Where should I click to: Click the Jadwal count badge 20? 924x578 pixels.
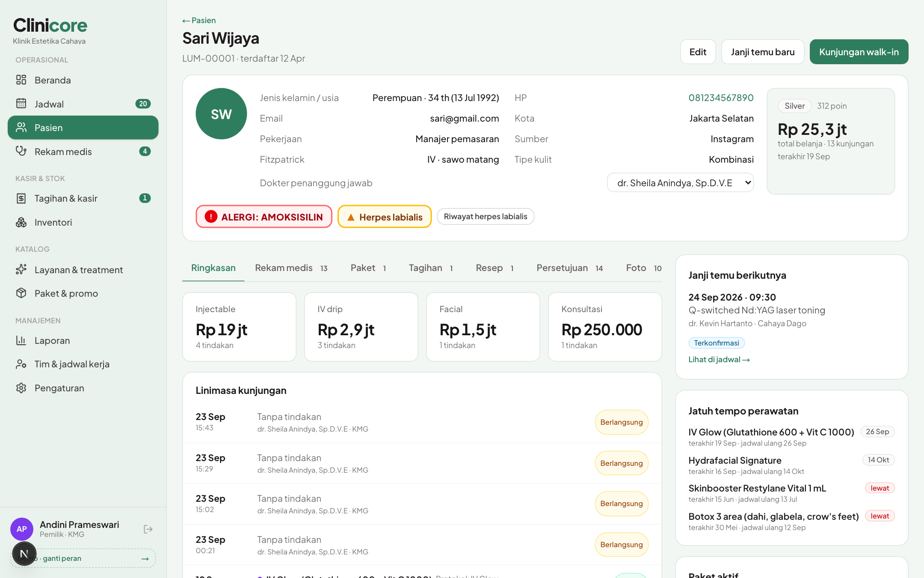tap(143, 104)
